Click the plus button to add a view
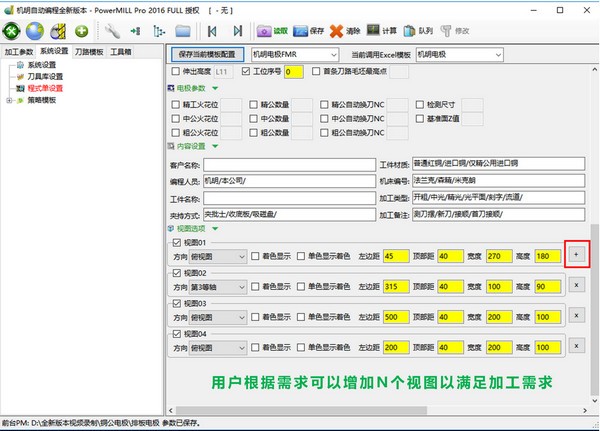 pos(575,254)
